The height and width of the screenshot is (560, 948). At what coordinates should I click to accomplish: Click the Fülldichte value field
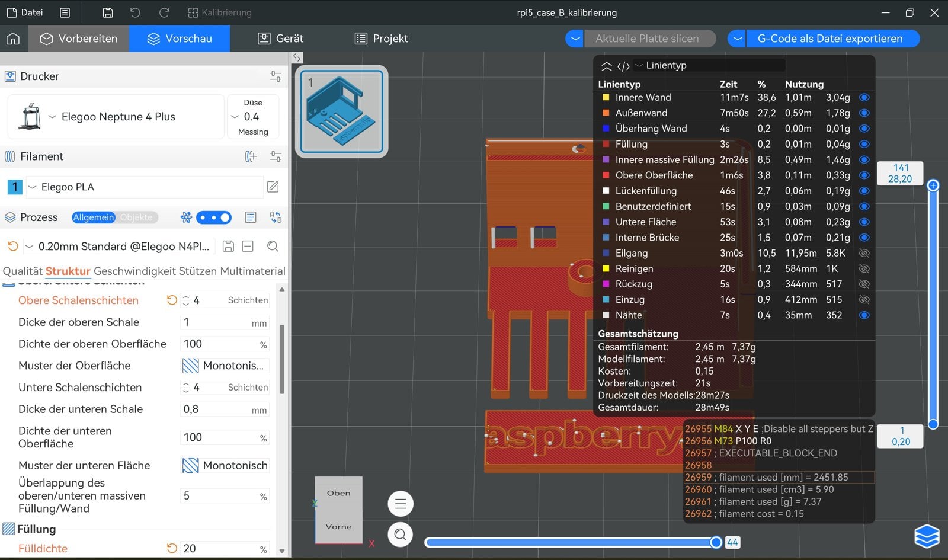click(x=225, y=549)
